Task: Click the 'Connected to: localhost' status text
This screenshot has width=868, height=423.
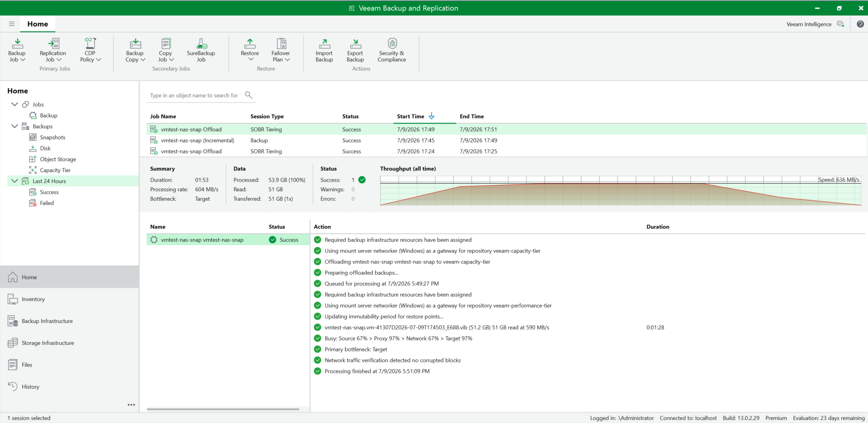Action: 688,418
